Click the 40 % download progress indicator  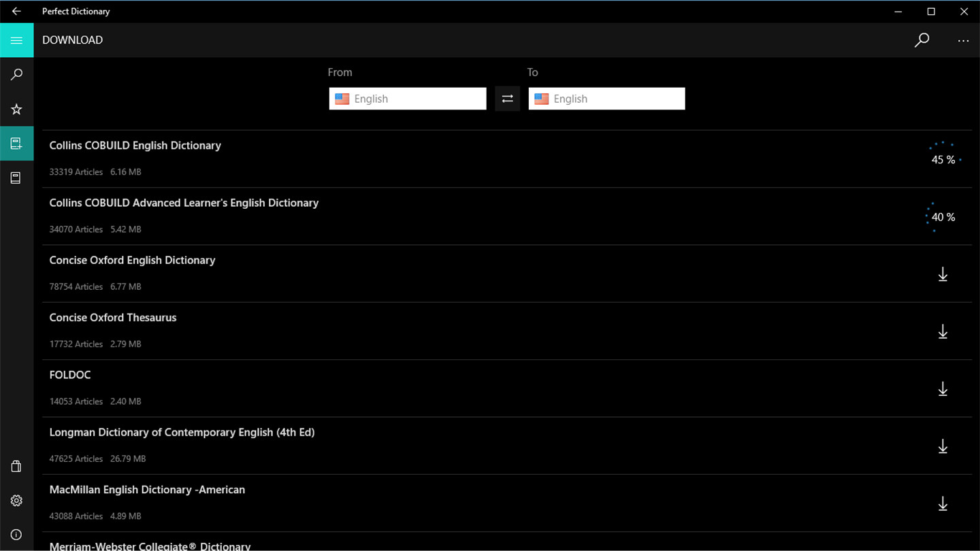[x=943, y=217]
